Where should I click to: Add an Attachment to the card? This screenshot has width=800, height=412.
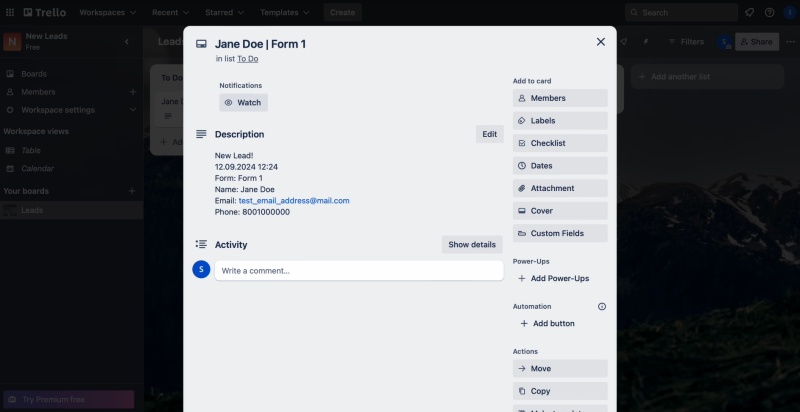coord(560,188)
